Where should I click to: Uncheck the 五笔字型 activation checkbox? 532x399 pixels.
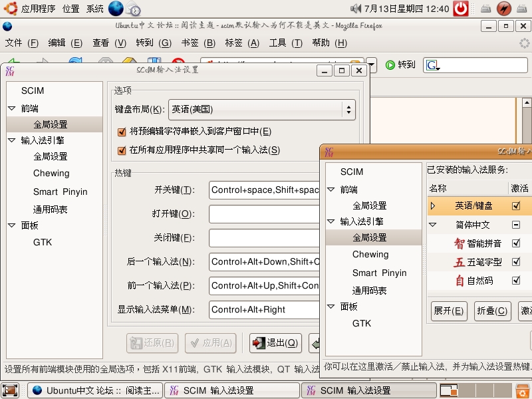tap(516, 261)
